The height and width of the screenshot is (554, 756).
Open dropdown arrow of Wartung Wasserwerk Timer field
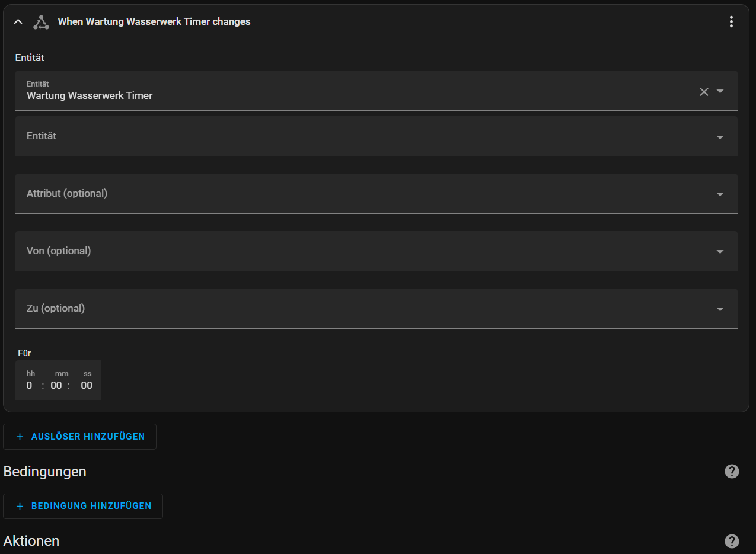click(720, 91)
